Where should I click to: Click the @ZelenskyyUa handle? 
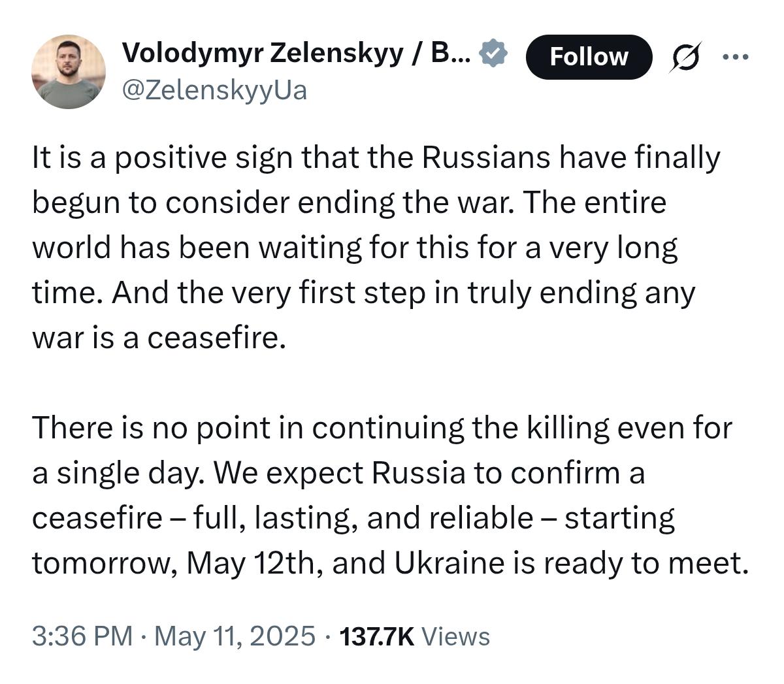pyautogui.click(x=214, y=90)
